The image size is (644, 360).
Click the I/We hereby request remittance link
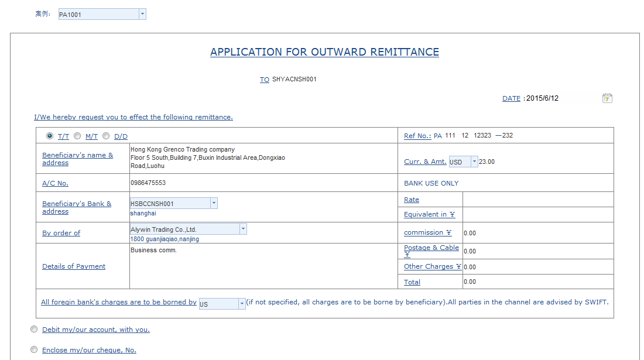133,117
